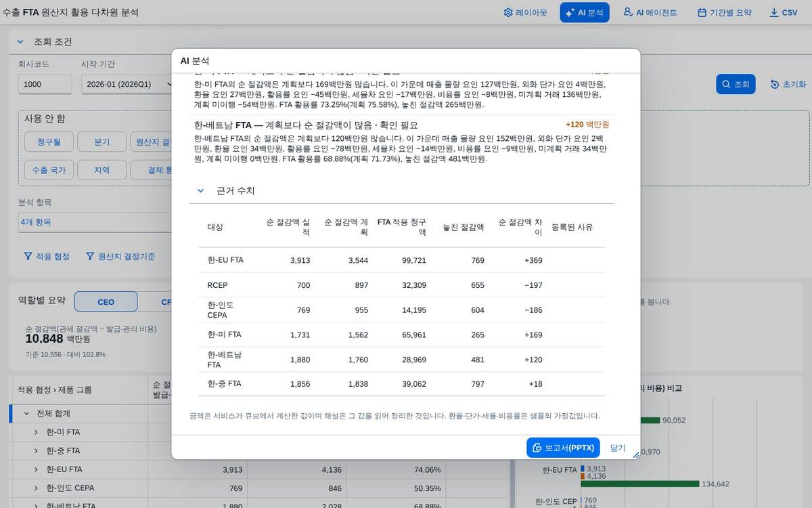
Task: Click the 한-중 FTA row in dialog table
Action: pos(402,384)
